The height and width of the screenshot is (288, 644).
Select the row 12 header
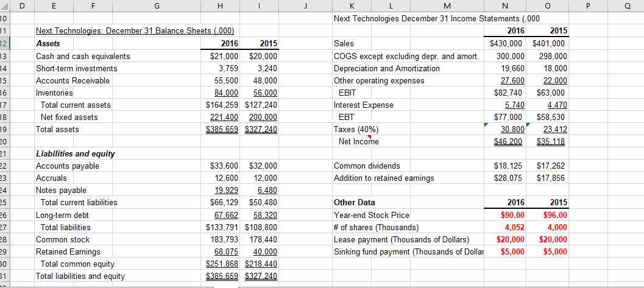coord(4,43)
